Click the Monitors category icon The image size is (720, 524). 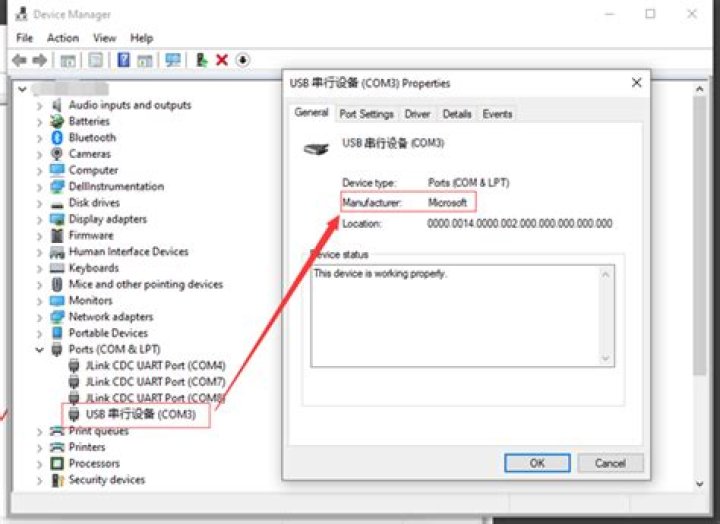(57, 300)
